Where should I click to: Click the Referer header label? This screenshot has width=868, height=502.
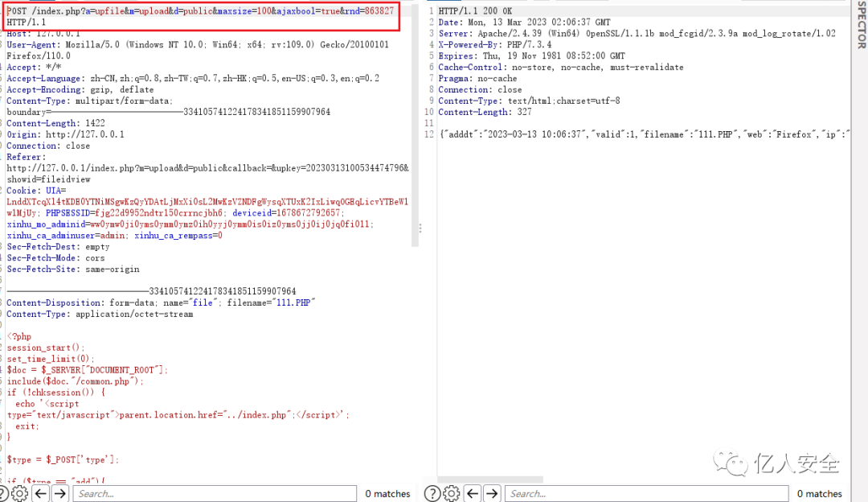[x=26, y=157]
